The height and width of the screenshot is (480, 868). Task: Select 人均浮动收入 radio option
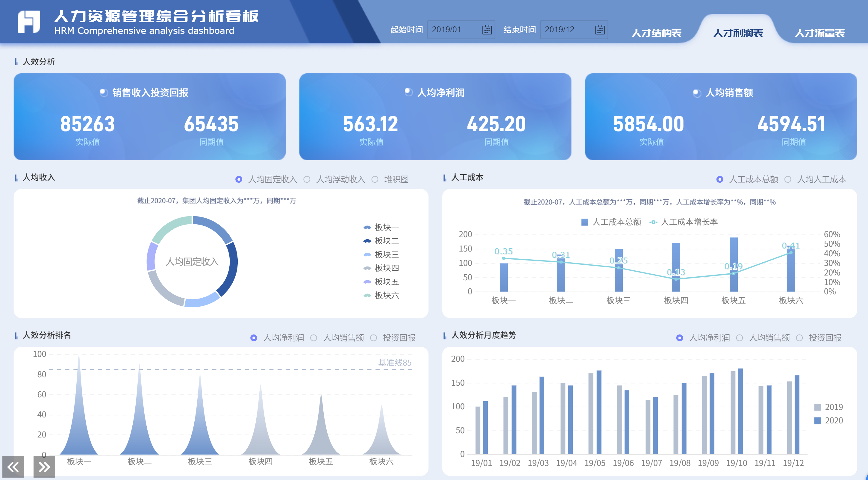[307, 179]
